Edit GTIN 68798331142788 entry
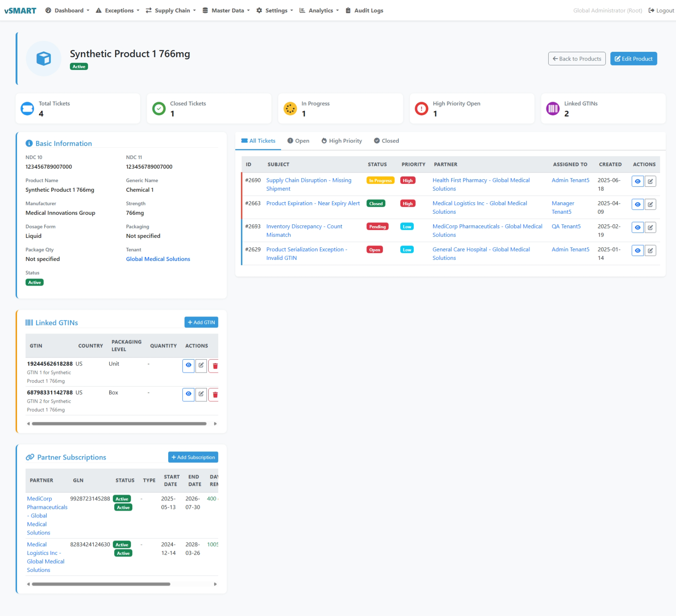The width and height of the screenshot is (676, 616). click(201, 394)
